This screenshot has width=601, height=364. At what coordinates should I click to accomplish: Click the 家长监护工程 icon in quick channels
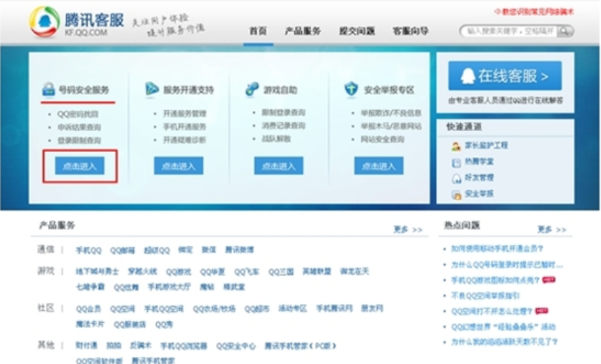[456, 146]
